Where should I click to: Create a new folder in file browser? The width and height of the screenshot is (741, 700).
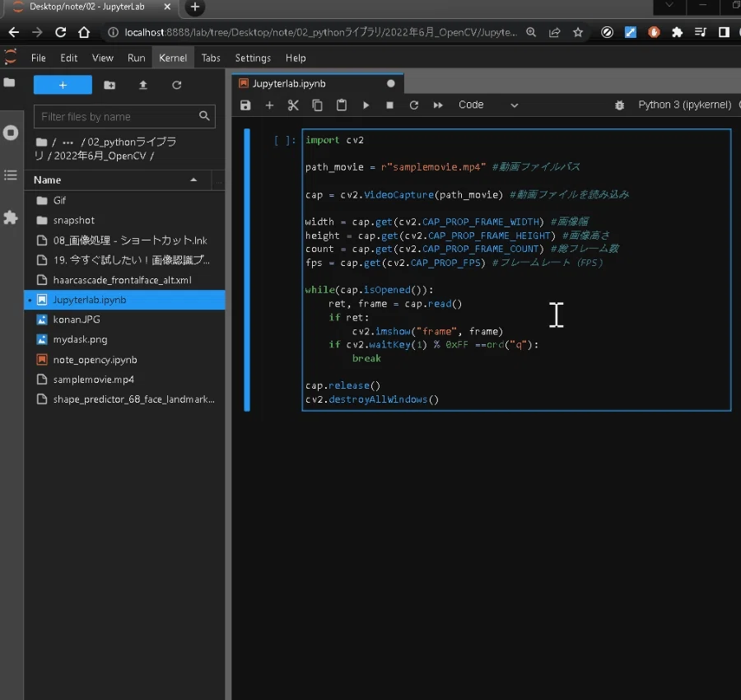110,85
